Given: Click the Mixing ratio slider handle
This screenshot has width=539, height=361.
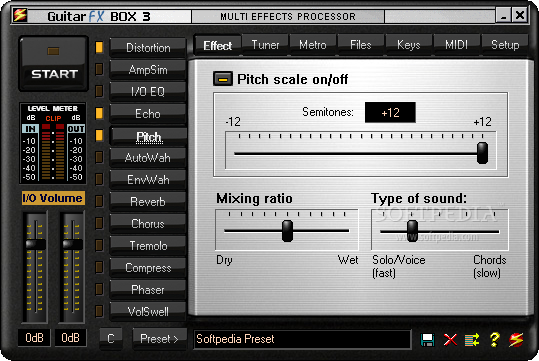Looking at the screenshot, I should pos(287,231).
